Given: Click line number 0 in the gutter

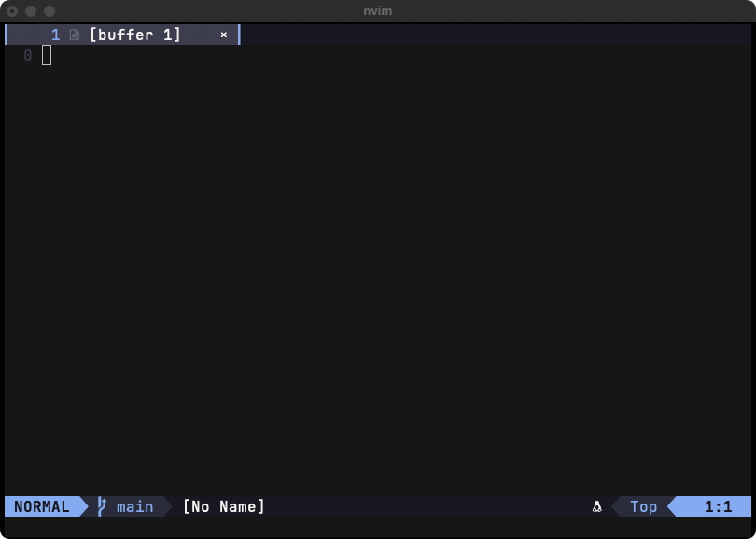Looking at the screenshot, I should 27,56.
